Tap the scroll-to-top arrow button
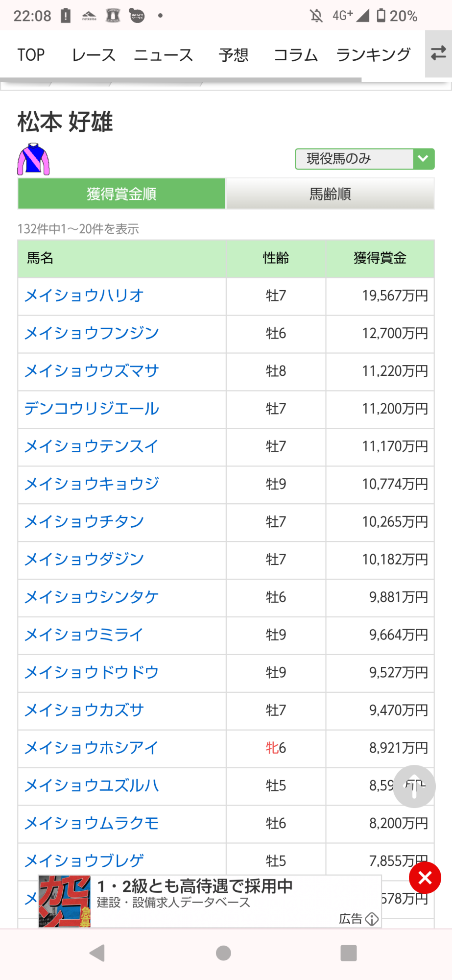The image size is (452, 980). (x=414, y=786)
